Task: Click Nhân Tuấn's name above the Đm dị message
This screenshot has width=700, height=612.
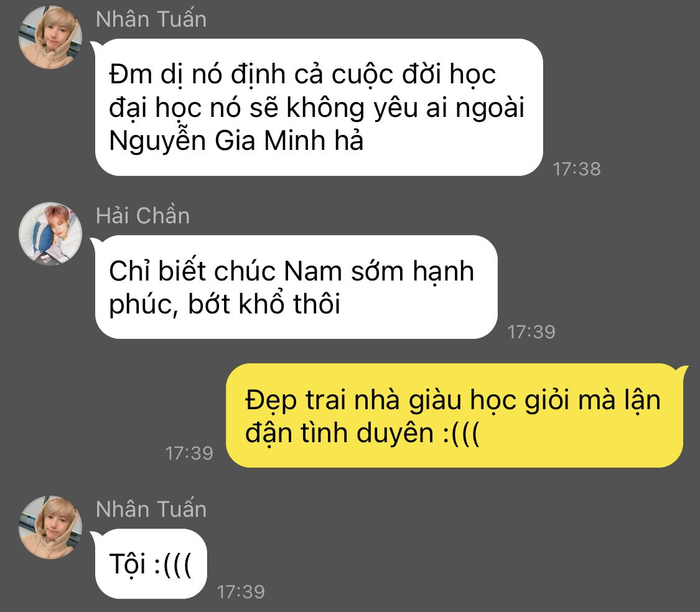Action: point(151,19)
